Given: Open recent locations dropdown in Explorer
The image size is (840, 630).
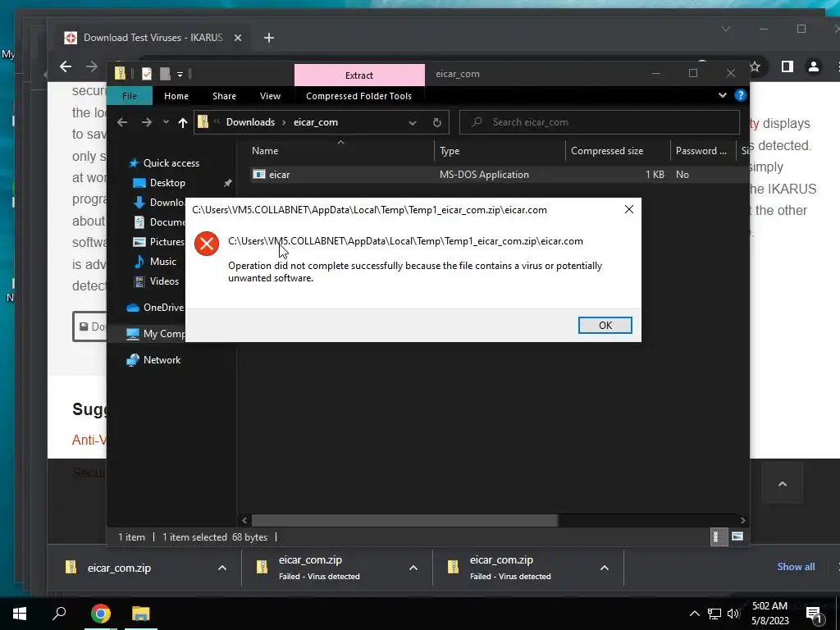Looking at the screenshot, I should click(x=166, y=122).
